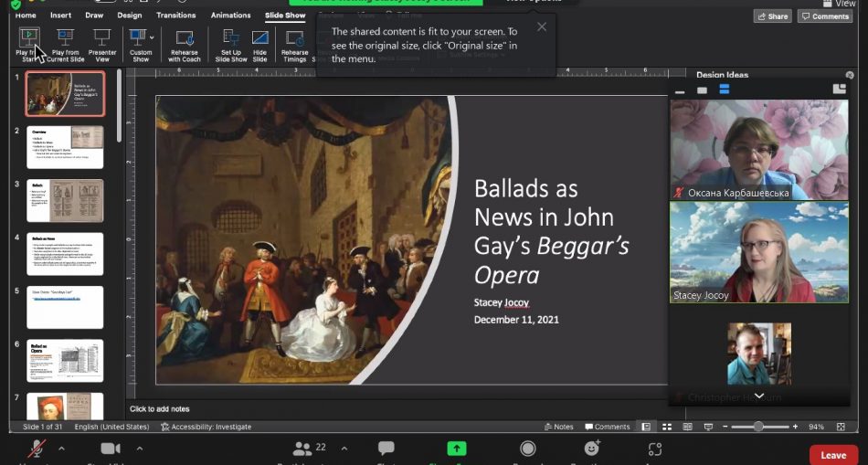Image resolution: width=868 pixels, height=465 pixels.
Task: Click the Share button in PowerPoint
Action: tap(772, 16)
